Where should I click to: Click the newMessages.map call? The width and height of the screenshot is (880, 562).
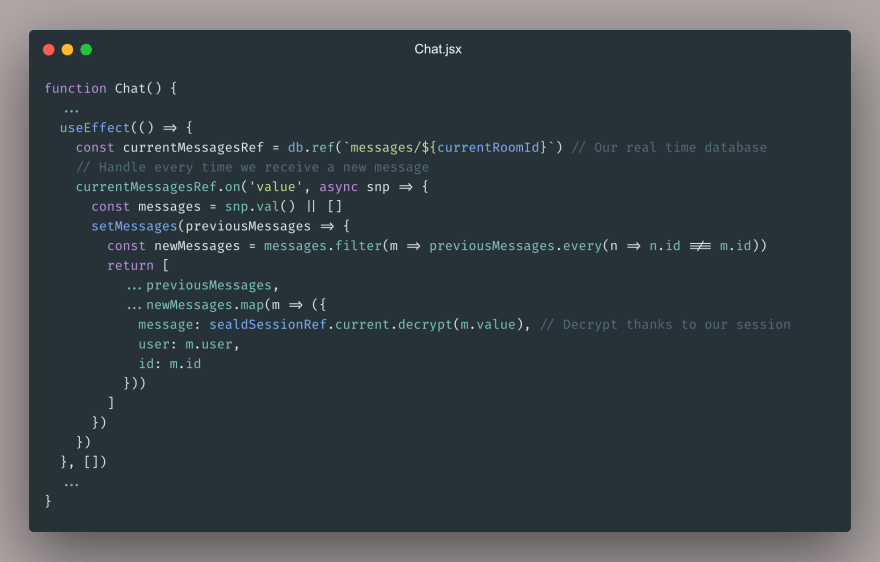pyautogui.click(x=205, y=305)
